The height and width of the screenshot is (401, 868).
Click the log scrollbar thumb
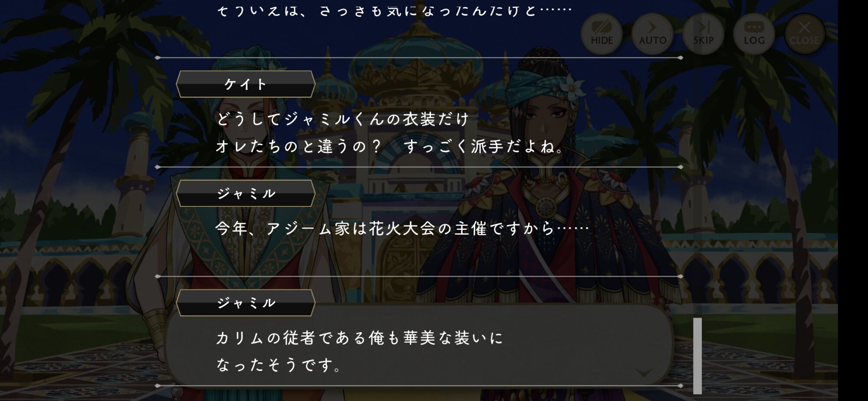tap(697, 356)
